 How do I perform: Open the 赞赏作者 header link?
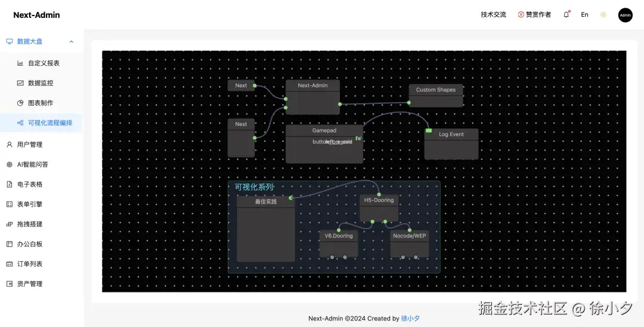(x=538, y=15)
